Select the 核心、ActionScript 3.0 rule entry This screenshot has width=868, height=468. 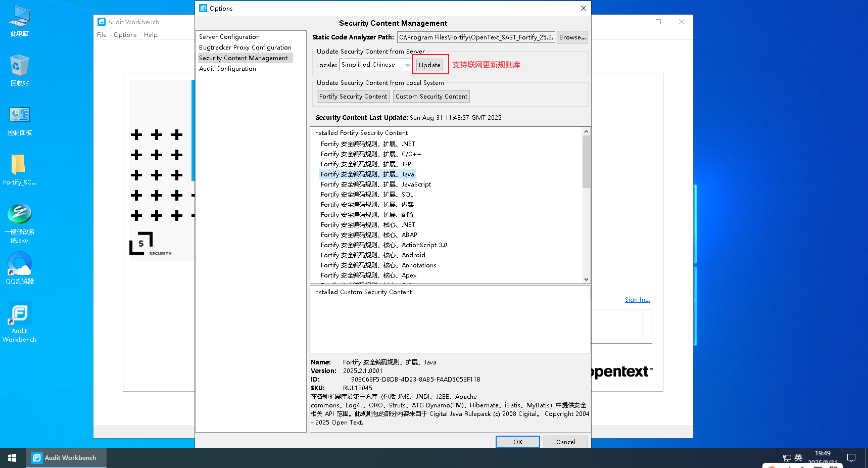point(384,245)
